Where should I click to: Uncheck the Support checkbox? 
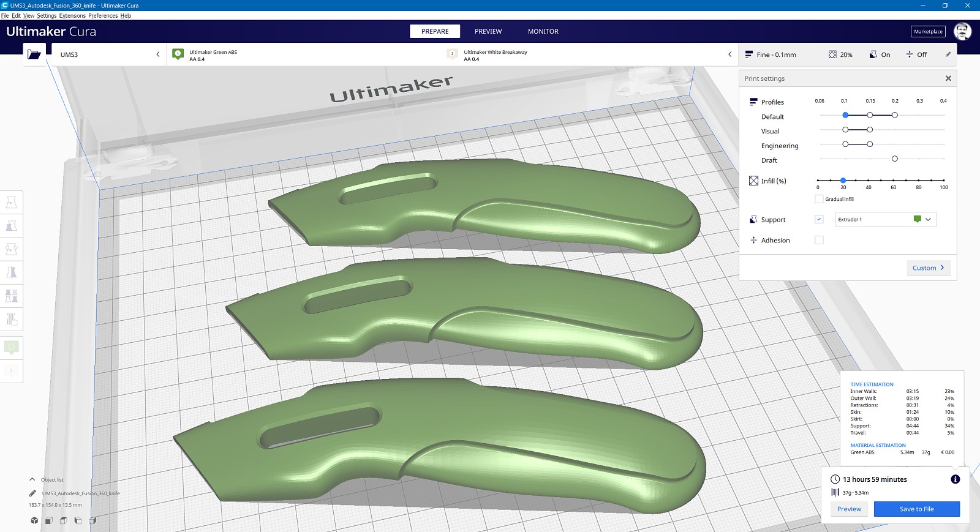pyautogui.click(x=819, y=219)
